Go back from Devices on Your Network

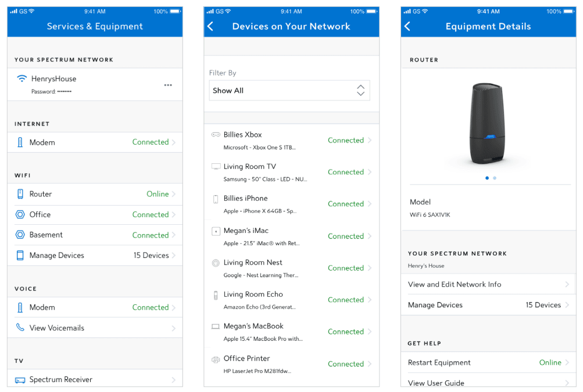[211, 27]
